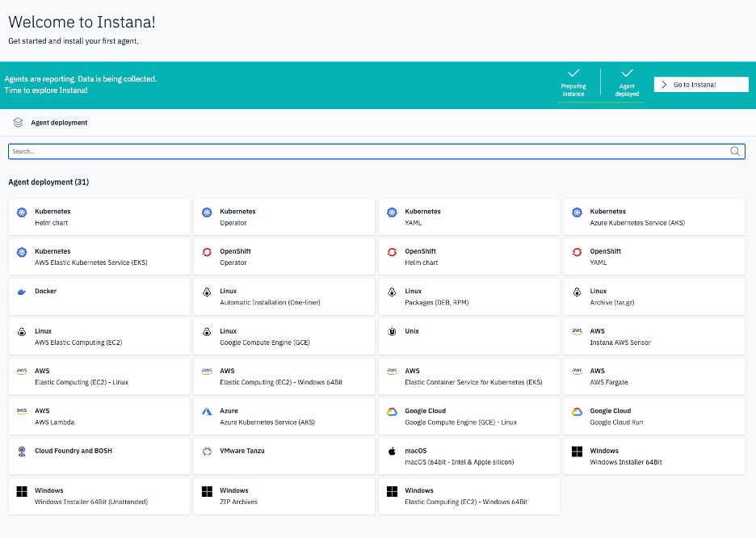
Task: Click the Docker whale icon
Action: (22, 292)
